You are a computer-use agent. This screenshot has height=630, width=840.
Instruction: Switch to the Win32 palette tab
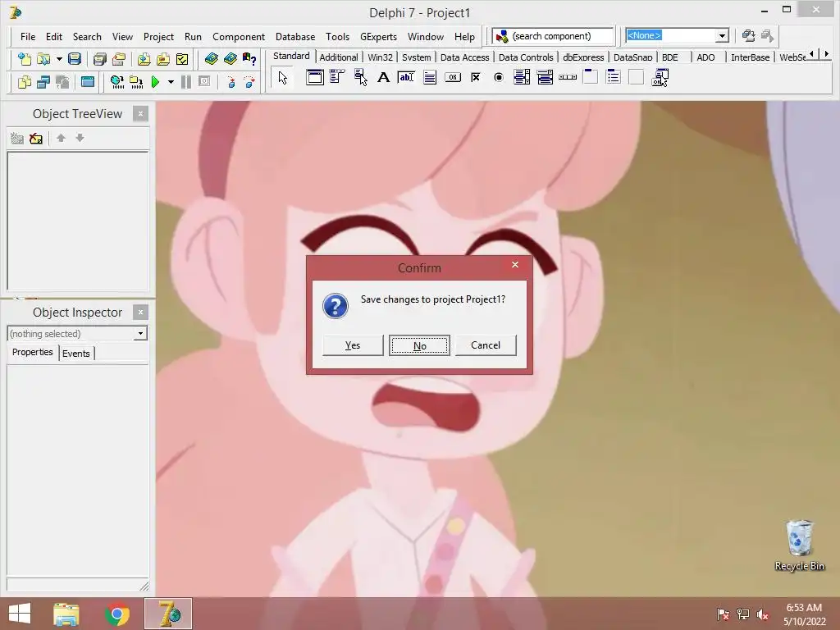click(x=381, y=57)
